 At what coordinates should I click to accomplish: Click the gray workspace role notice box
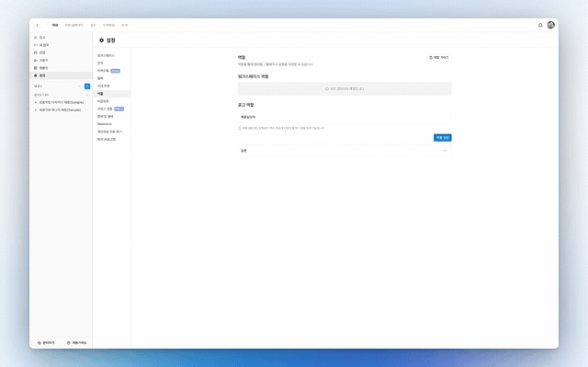[x=345, y=89]
